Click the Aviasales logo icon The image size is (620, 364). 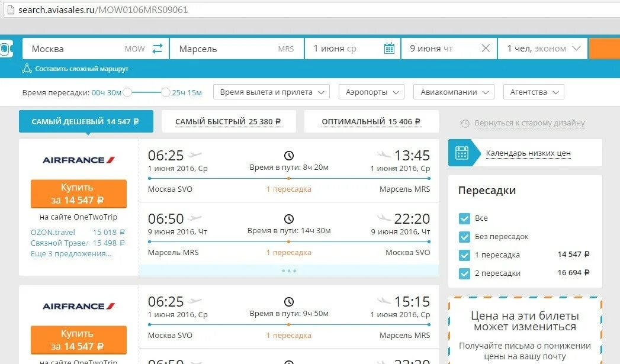click(6, 49)
